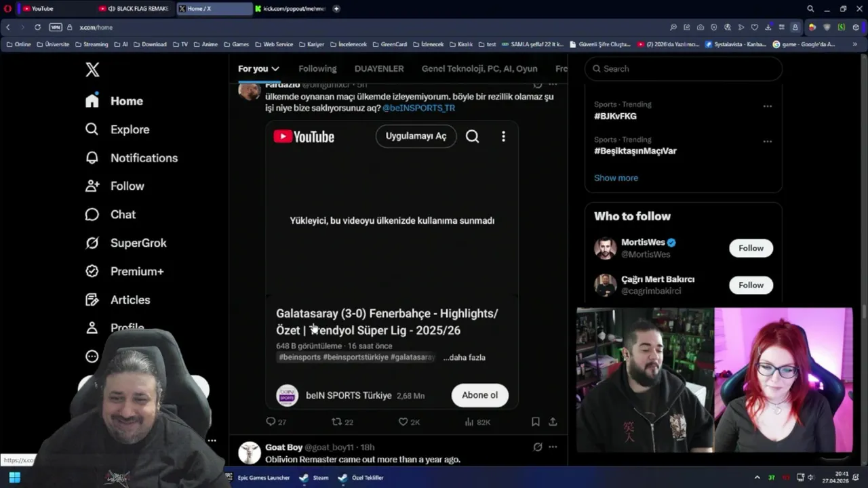868x488 pixels.
Task: Open the Download bookmarks folder
Action: point(150,44)
